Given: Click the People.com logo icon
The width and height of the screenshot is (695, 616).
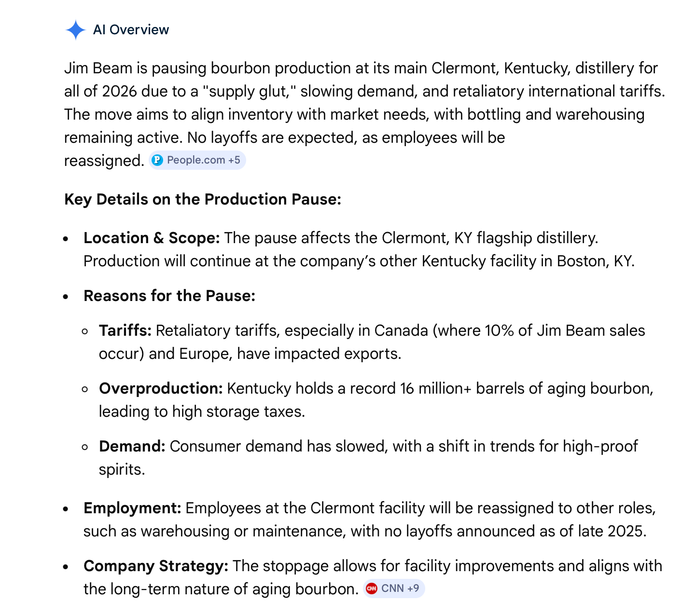Looking at the screenshot, I should (x=157, y=160).
